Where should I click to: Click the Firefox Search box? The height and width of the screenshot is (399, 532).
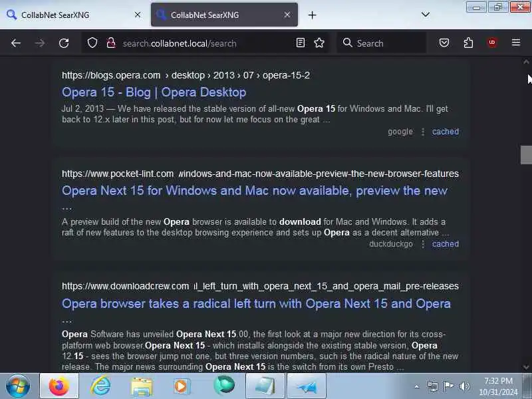click(x=382, y=43)
